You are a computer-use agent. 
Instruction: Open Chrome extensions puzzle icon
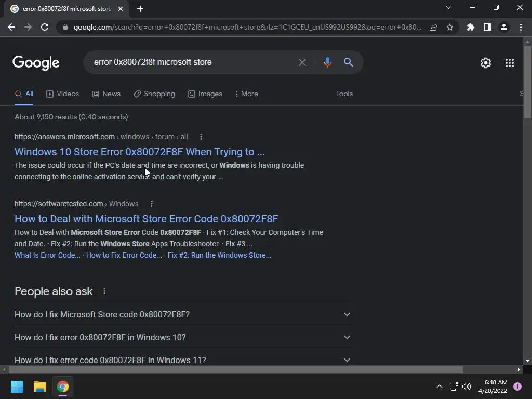pos(471,27)
